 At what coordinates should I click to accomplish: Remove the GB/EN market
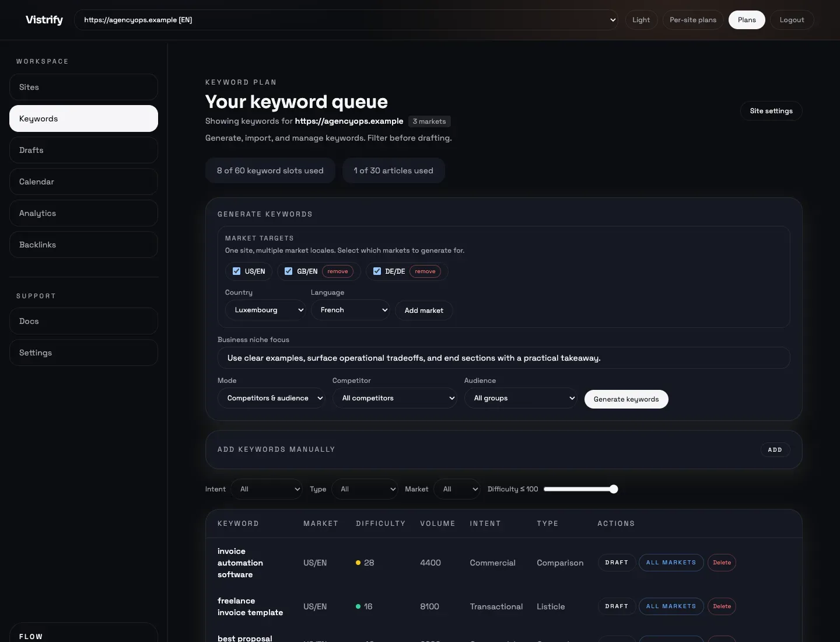pyautogui.click(x=337, y=271)
